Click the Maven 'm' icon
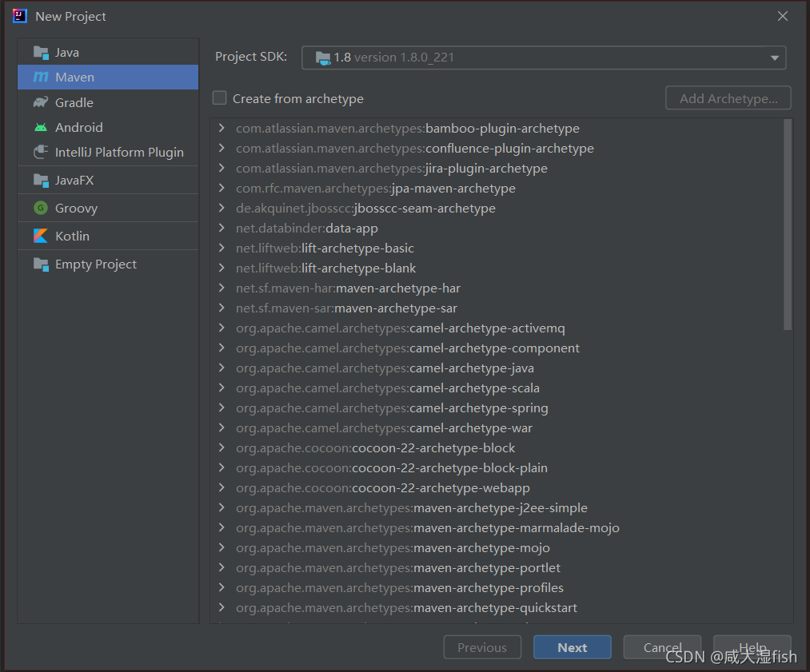810x672 pixels. pos(41,77)
